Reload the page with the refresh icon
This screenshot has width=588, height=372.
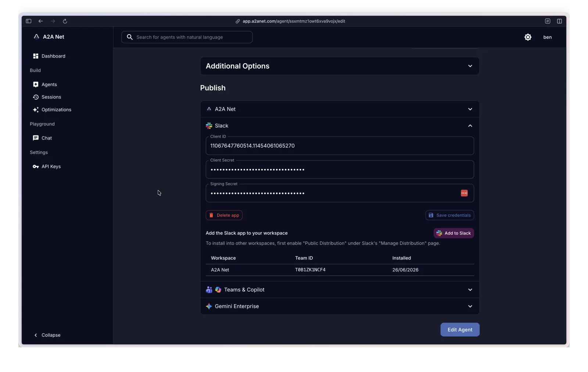(65, 21)
